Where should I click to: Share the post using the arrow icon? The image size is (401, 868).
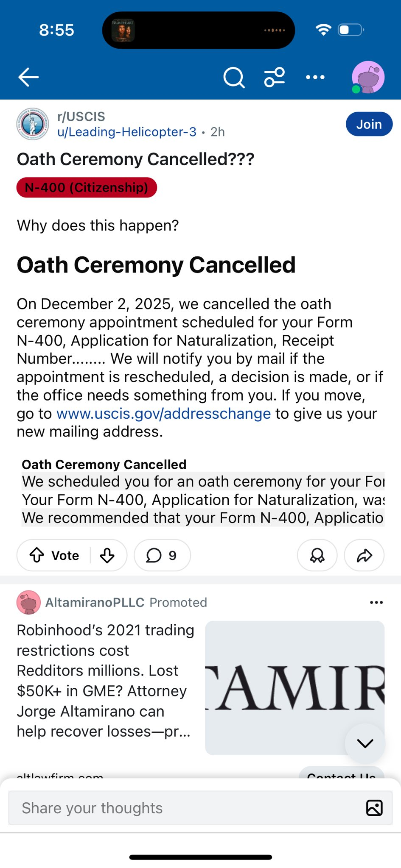tap(364, 555)
